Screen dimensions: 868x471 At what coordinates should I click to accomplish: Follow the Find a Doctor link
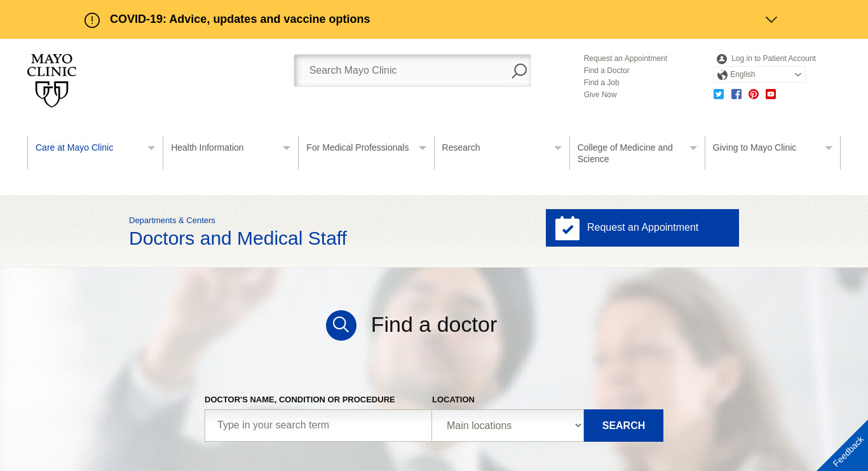click(x=607, y=71)
